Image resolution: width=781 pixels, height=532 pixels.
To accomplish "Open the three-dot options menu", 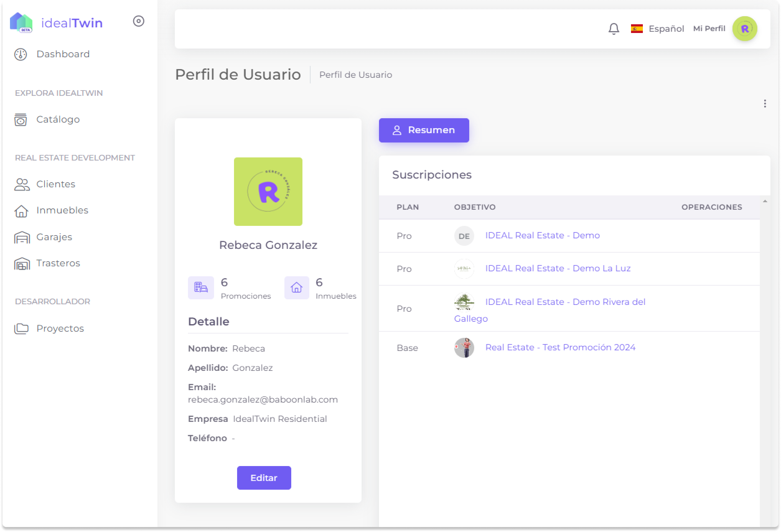I will (x=765, y=104).
